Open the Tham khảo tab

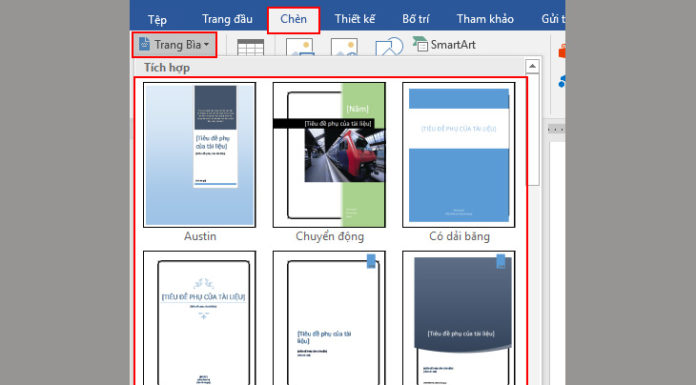pos(485,19)
